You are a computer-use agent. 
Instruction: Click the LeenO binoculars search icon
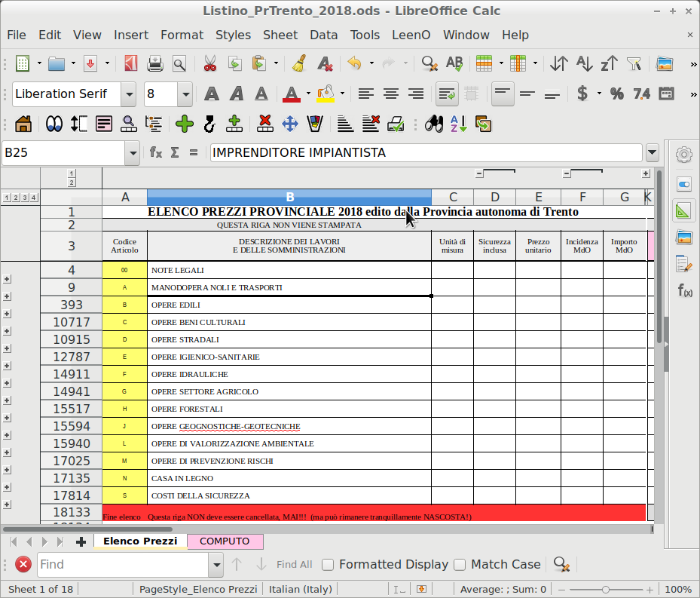click(x=434, y=124)
